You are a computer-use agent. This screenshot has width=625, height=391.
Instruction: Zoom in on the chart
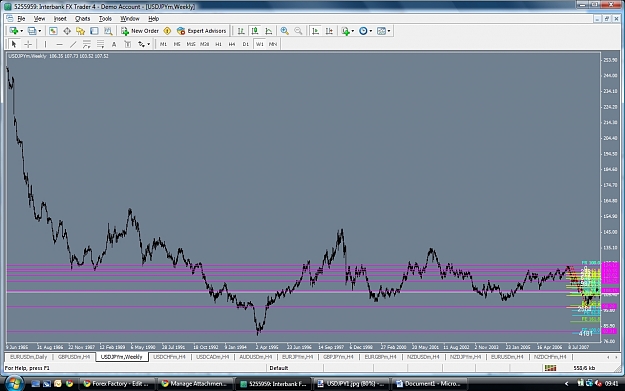point(285,31)
